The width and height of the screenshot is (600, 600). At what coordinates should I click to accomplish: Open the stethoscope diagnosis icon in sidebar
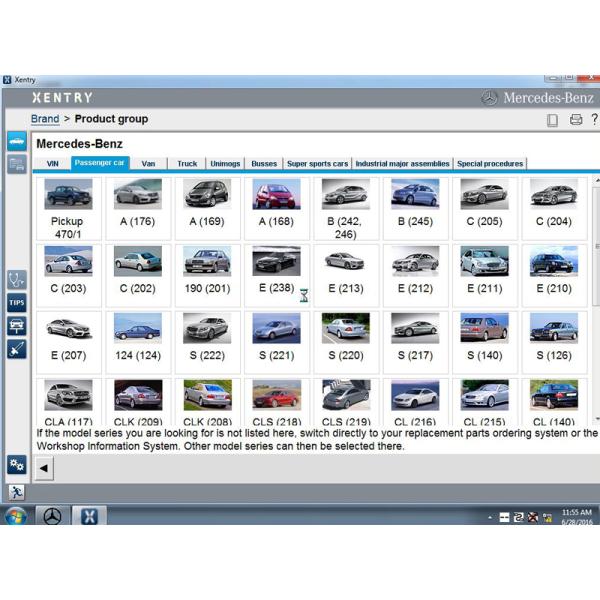coord(17,280)
